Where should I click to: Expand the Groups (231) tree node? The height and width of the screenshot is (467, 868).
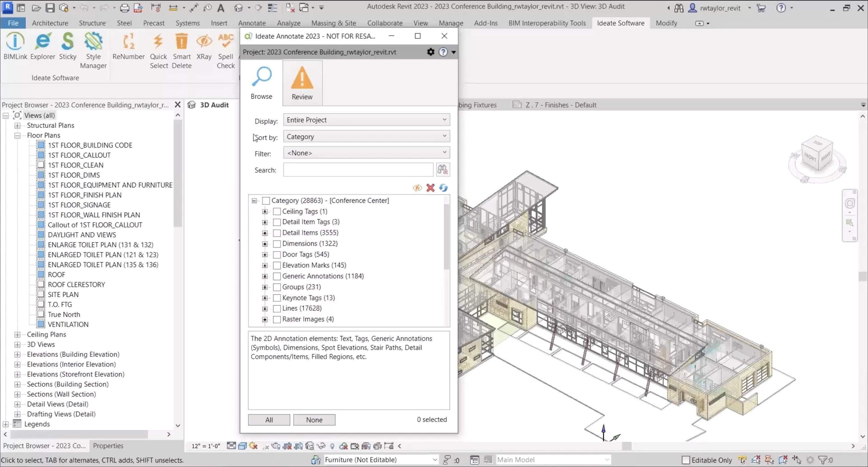[265, 287]
